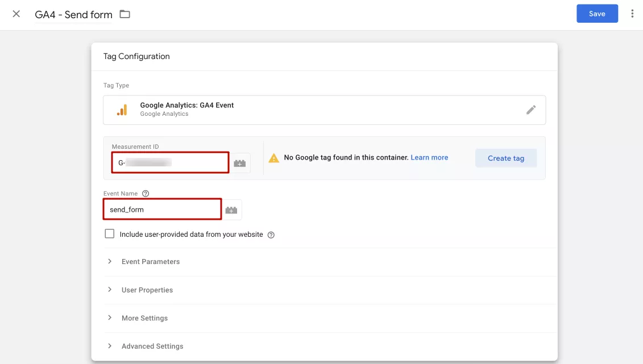Click the Measurement ID label
This screenshot has height=364, width=643.
coord(135,147)
